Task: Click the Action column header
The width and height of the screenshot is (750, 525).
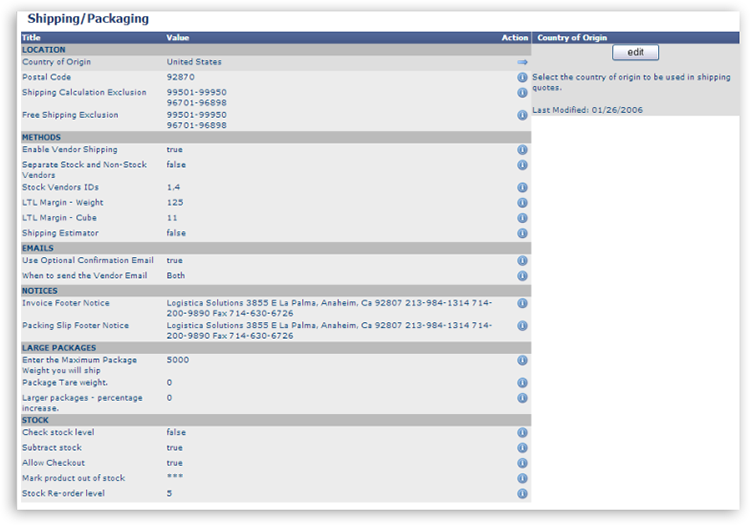Action: tap(515, 38)
